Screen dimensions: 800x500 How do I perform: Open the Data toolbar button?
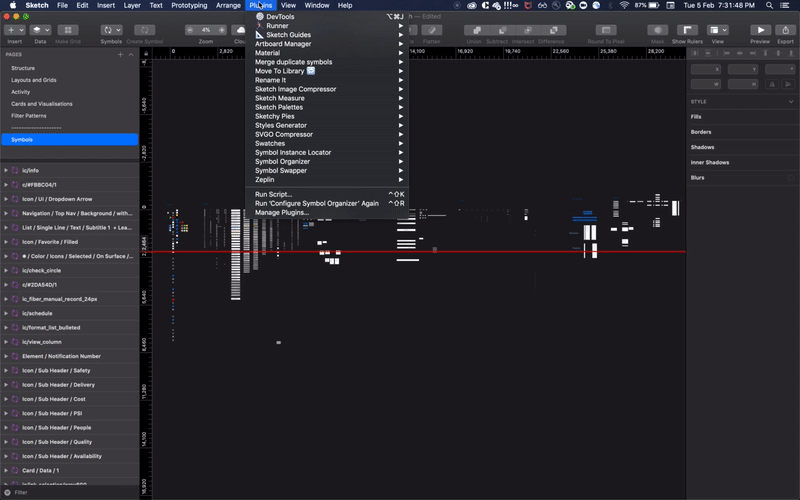point(40,30)
